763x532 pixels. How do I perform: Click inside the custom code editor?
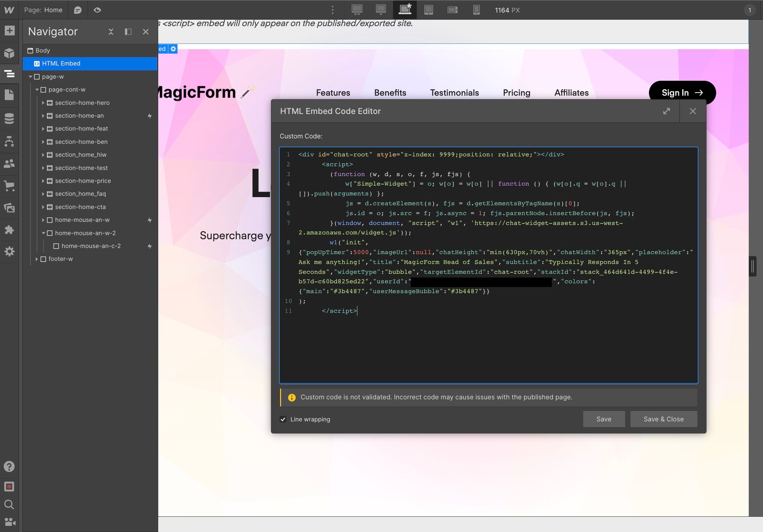pos(488,343)
